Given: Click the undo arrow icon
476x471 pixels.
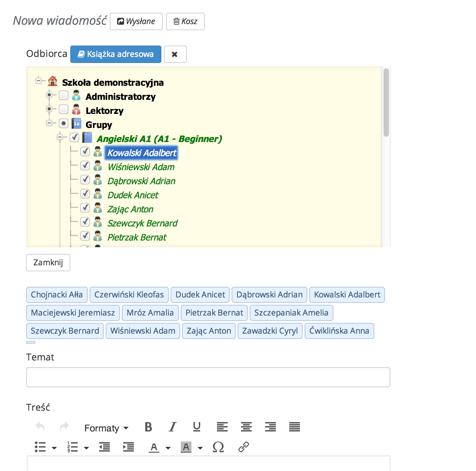Looking at the screenshot, I should click(40, 427).
